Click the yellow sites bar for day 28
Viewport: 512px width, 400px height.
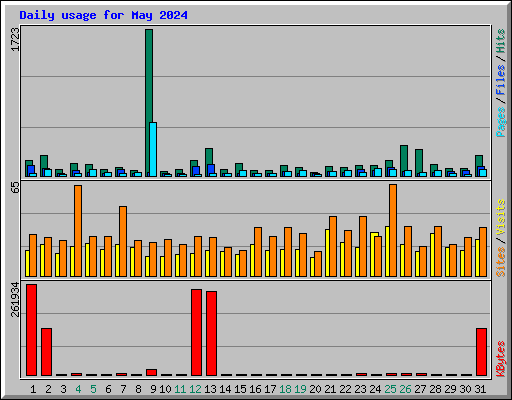coord(432,255)
